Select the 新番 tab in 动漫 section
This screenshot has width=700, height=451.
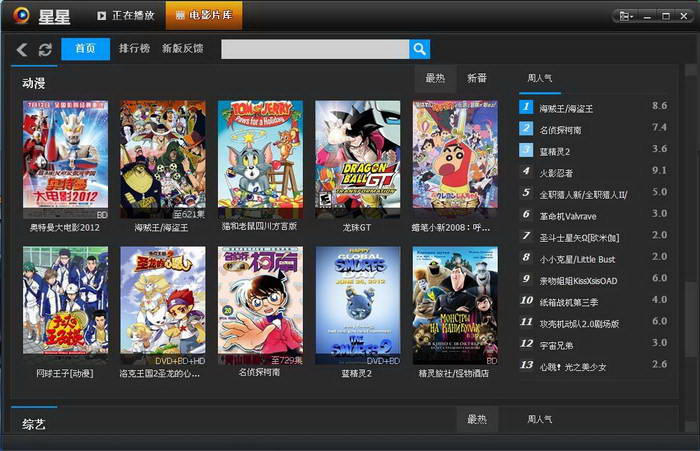pyautogui.click(x=477, y=79)
